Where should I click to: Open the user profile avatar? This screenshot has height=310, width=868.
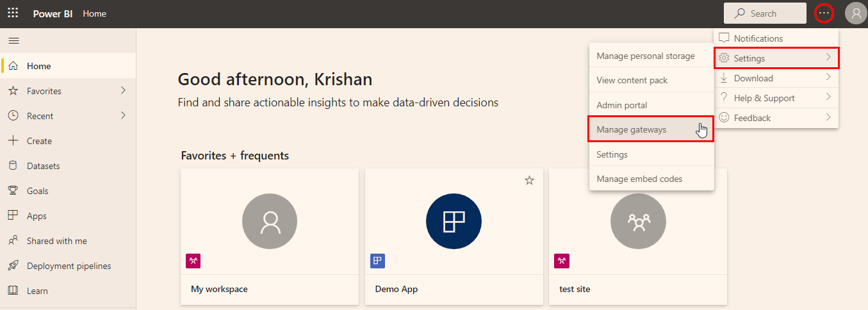pos(856,13)
